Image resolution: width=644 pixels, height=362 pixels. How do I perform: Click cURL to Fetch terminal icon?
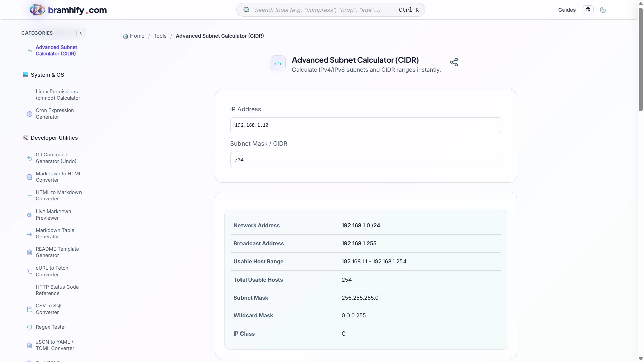coord(30,271)
